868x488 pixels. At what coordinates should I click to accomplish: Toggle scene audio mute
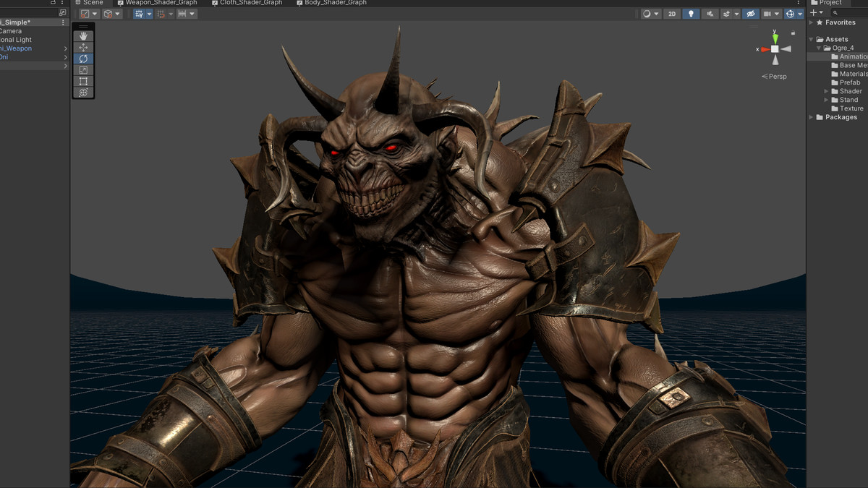click(709, 13)
